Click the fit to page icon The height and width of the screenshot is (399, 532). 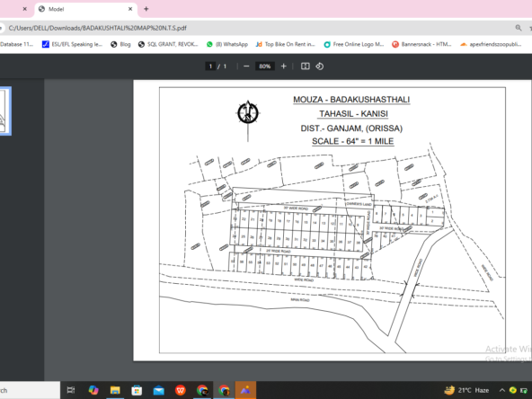(306, 66)
